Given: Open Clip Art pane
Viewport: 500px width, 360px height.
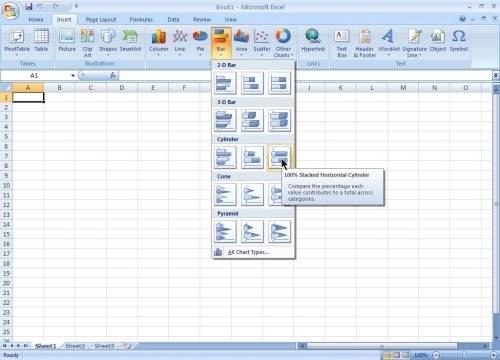Looking at the screenshot, I should (x=87, y=43).
